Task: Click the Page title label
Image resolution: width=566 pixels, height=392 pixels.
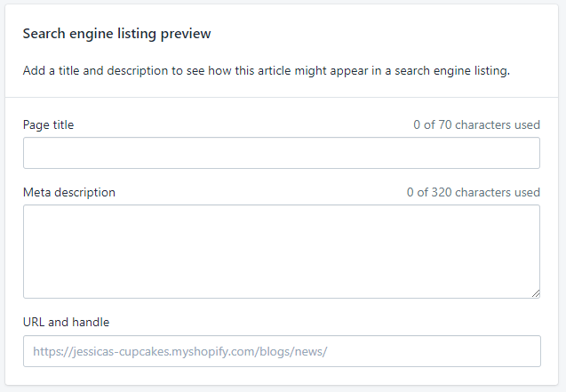Action: [x=48, y=125]
